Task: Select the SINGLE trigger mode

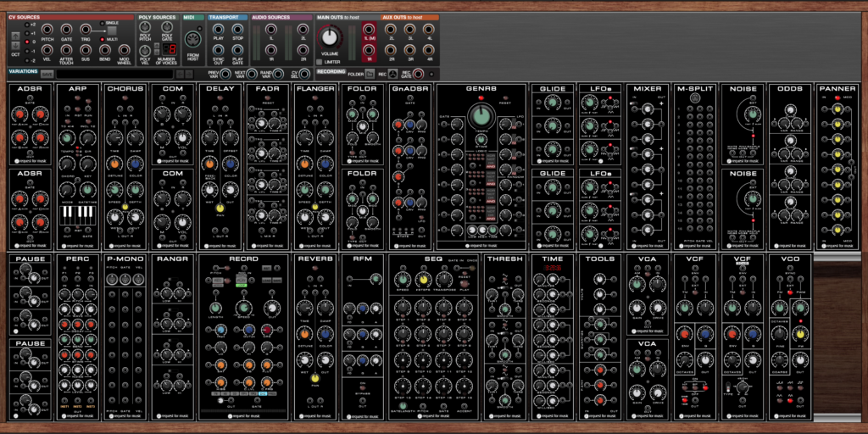Action: [102, 23]
